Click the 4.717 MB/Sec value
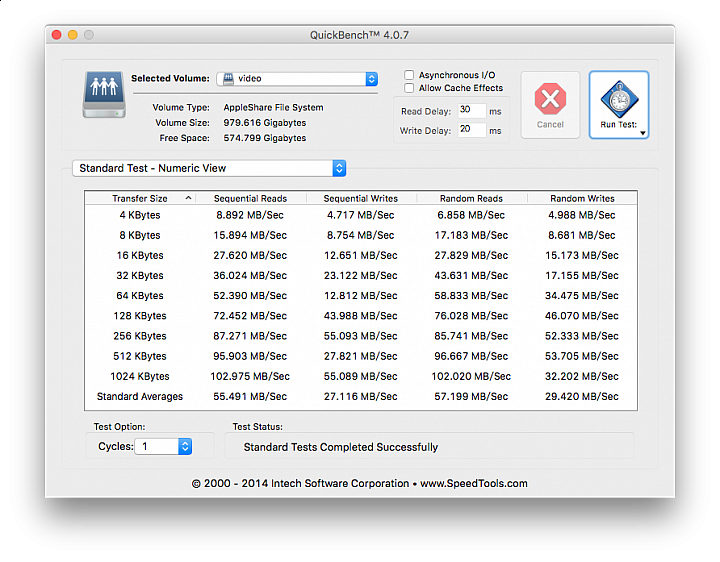The width and height of the screenshot is (720, 562). click(x=361, y=215)
